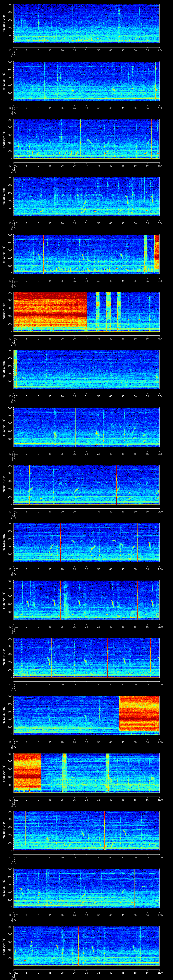Click the spectrogram panel starting at 12:06:00

[87, 312]
